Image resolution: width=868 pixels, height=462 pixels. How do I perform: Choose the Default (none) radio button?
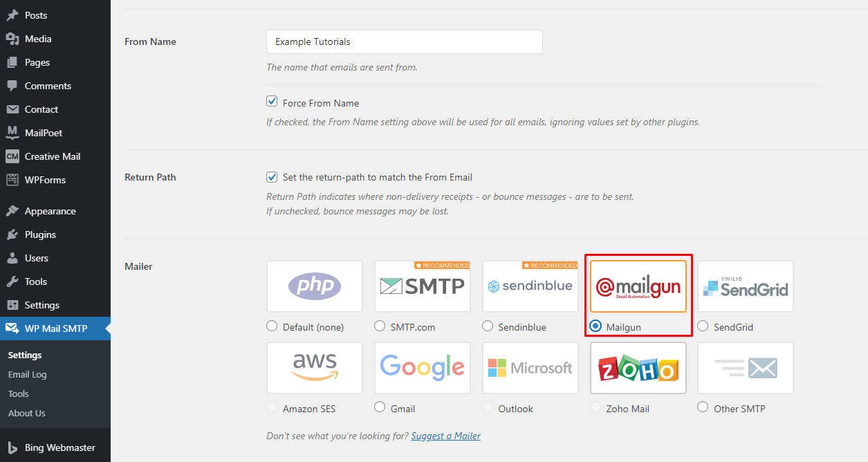pos(272,326)
